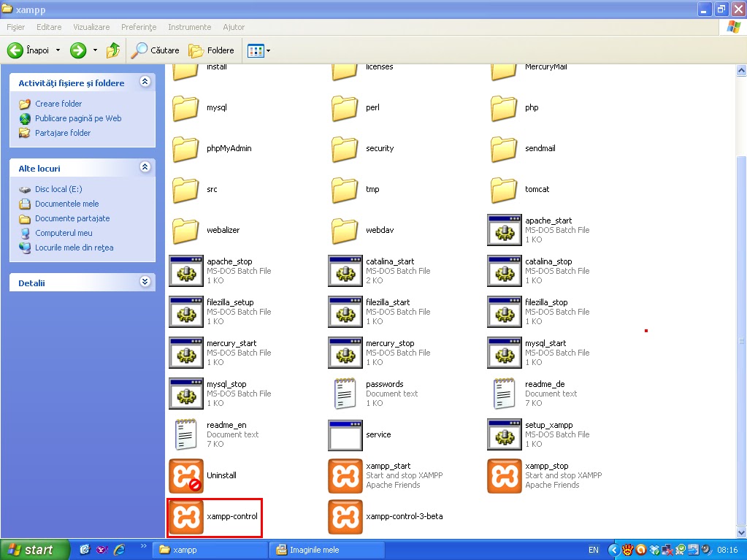Image resolution: width=747 pixels, height=560 pixels.
Task: Toggle the Foldere tree pane
Action: [211, 50]
